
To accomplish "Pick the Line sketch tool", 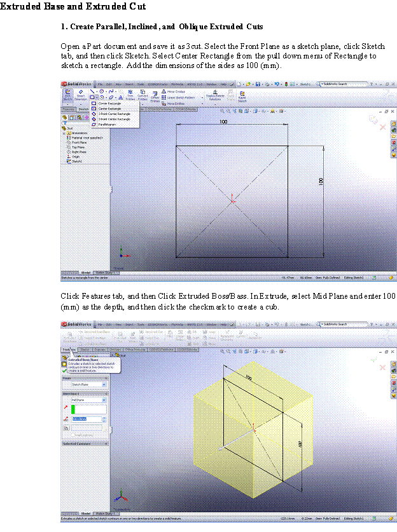I will pos(92,92).
